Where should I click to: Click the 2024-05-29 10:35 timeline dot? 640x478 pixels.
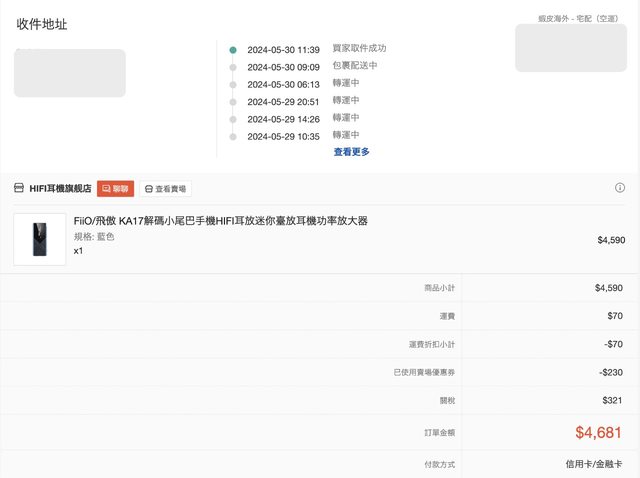point(233,136)
